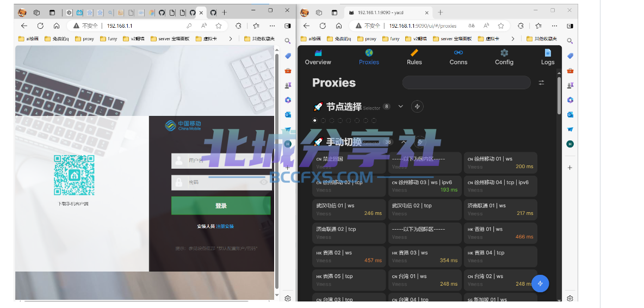Select proxy 徐州移动 04 | tcp | ipv6
Screen dimensions: 644x308
point(500,186)
